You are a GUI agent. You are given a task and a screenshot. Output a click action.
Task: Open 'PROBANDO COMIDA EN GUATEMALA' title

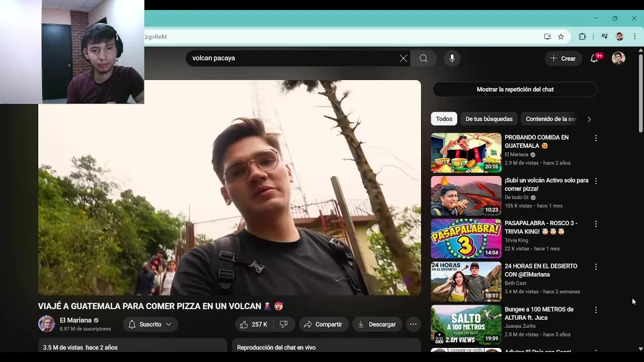(x=536, y=142)
